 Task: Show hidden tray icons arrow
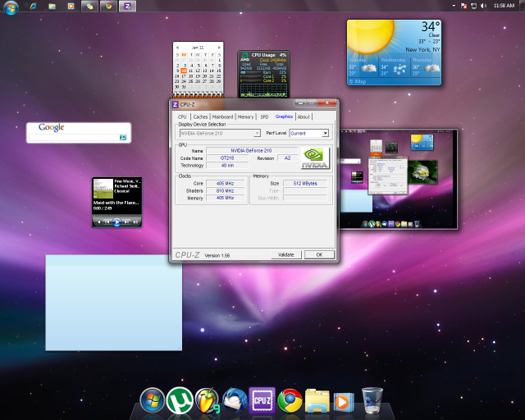pyautogui.click(x=454, y=6)
